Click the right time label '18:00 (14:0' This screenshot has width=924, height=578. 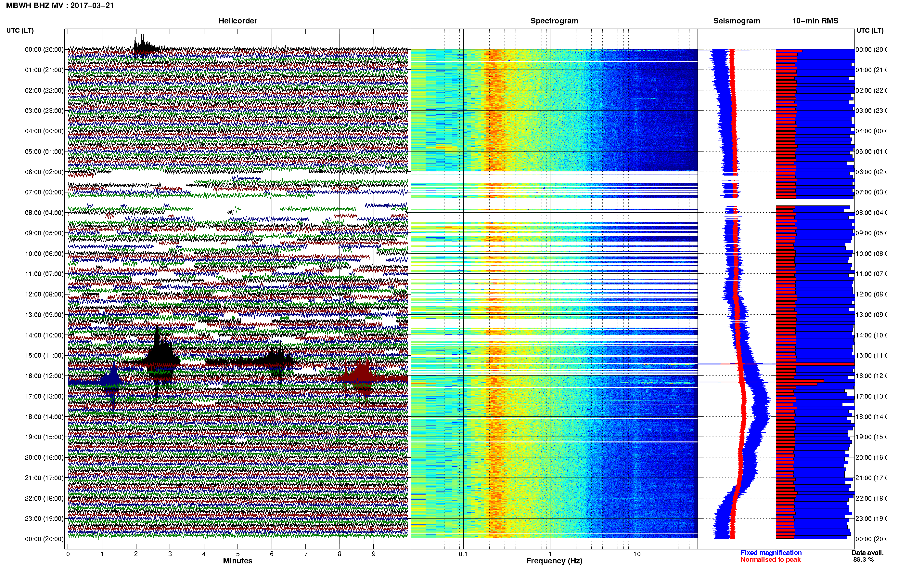click(871, 417)
